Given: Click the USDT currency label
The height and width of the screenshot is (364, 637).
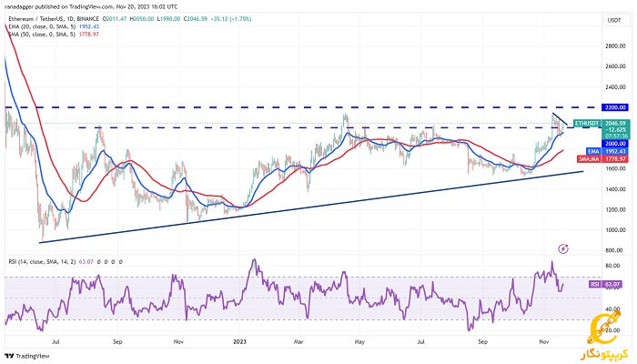Looking at the screenshot, I should pyautogui.click(x=614, y=20).
